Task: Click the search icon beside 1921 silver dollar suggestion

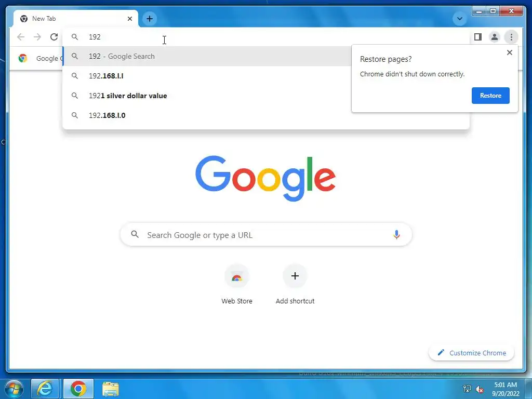Action: click(75, 96)
